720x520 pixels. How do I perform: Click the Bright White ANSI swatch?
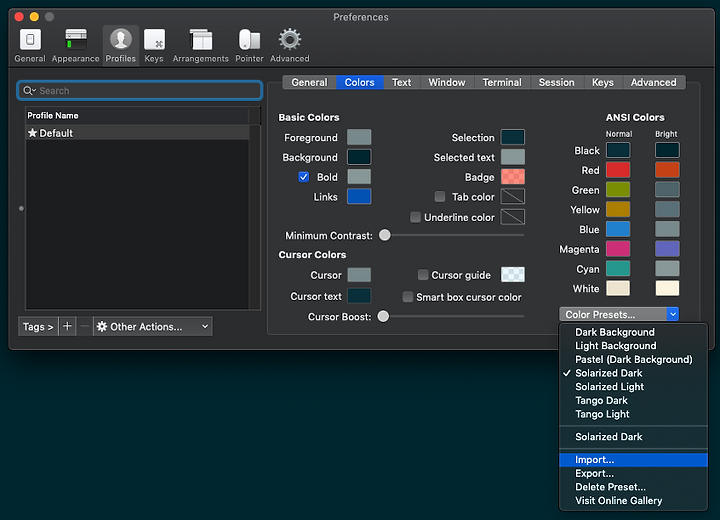coord(667,288)
